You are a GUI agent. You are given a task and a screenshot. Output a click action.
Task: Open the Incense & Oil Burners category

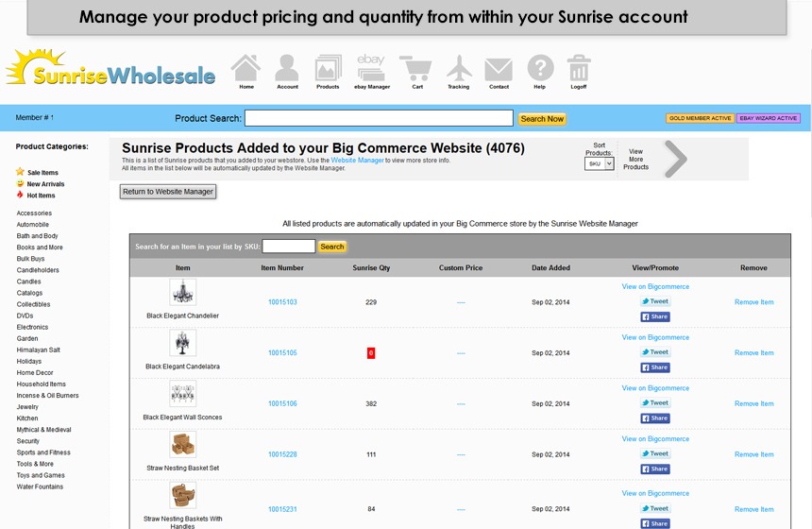pyautogui.click(x=47, y=395)
